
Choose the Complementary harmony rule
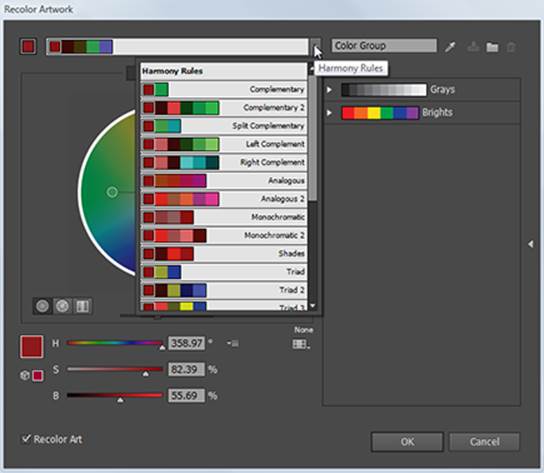coord(224,89)
